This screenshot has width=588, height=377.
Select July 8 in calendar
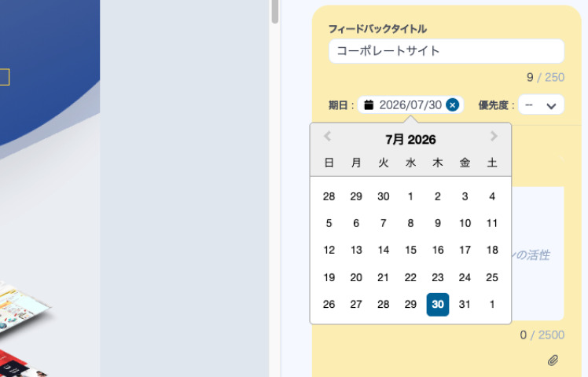pyautogui.click(x=410, y=223)
